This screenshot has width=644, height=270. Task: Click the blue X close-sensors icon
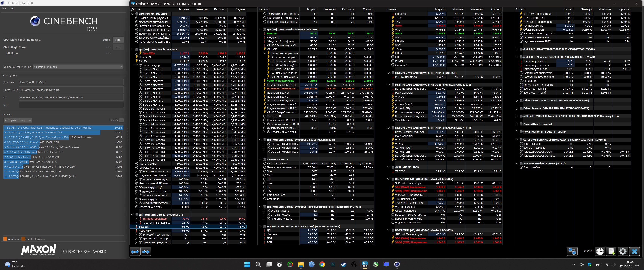point(634,251)
